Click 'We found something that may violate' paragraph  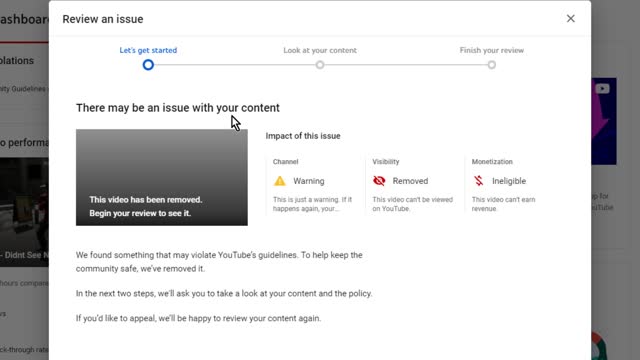click(x=219, y=262)
